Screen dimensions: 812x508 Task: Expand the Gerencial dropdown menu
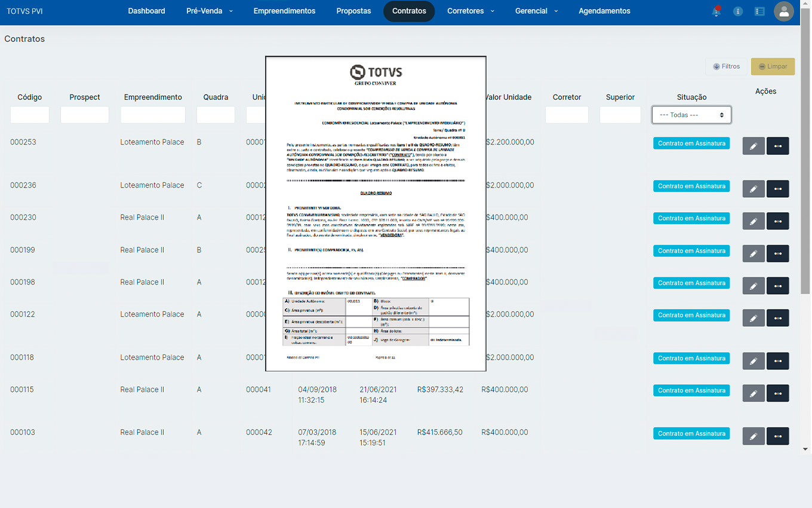click(536, 11)
